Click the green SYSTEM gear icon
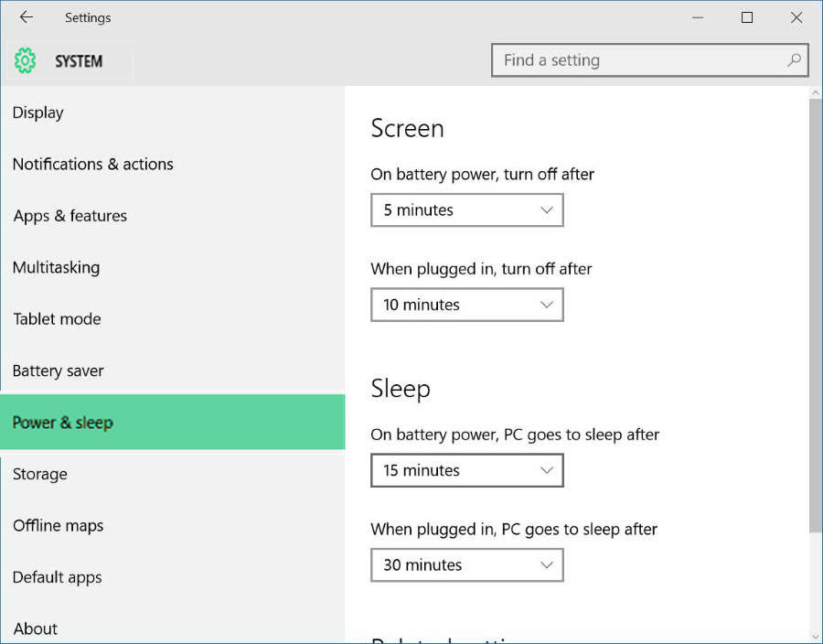This screenshot has height=644, width=823. (25, 60)
